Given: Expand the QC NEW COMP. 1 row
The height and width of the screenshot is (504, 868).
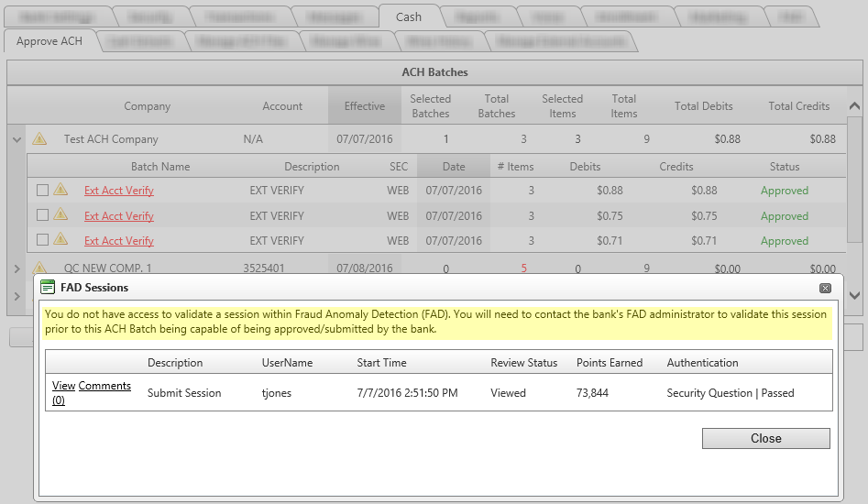Looking at the screenshot, I should [16, 268].
